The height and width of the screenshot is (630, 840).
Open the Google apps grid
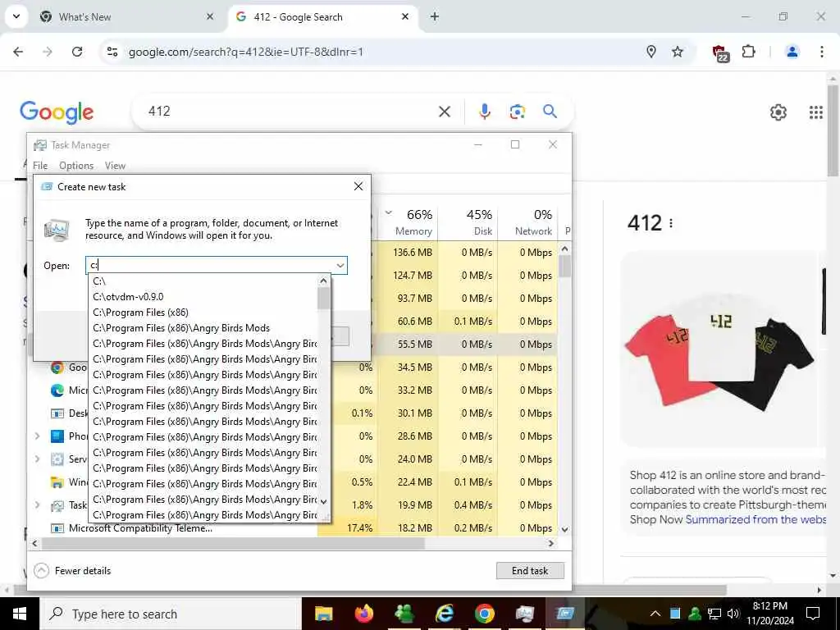click(816, 112)
